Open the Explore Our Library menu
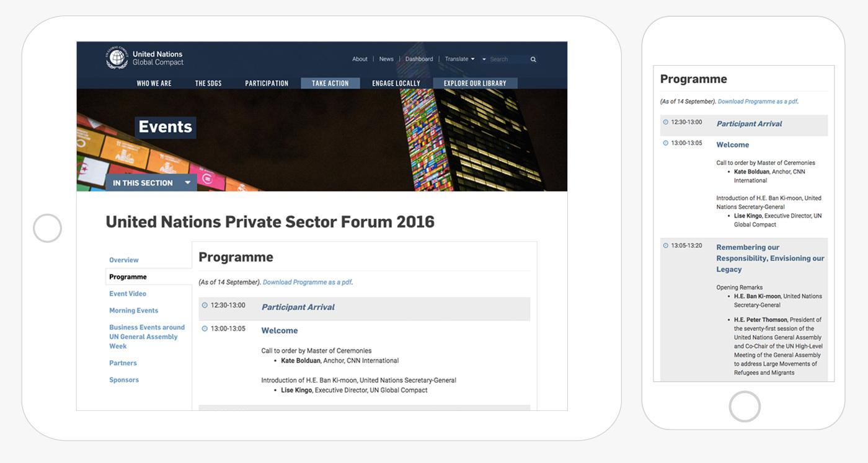 pyautogui.click(x=475, y=83)
